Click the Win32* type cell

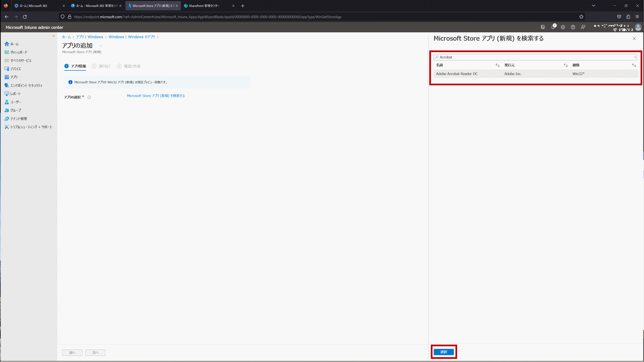[578, 74]
